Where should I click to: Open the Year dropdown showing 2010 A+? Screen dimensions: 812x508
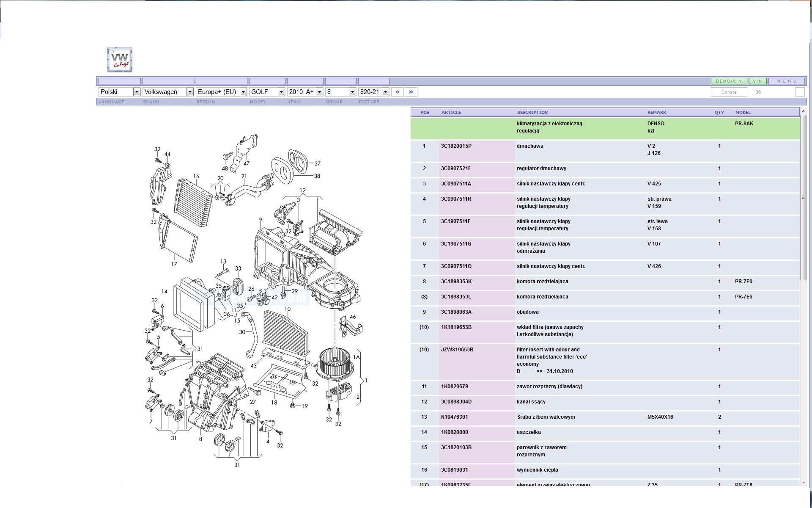pyautogui.click(x=305, y=92)
